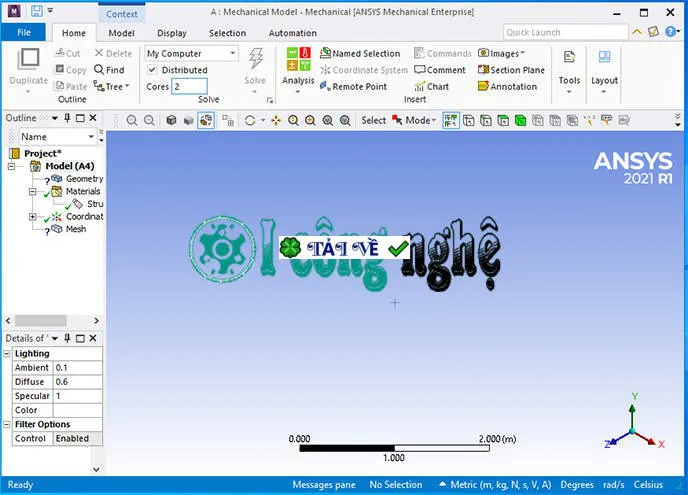Click the Images icon in Insert group
The width and height of the screenshot is (688, 495).
click(x=484, y=53)
